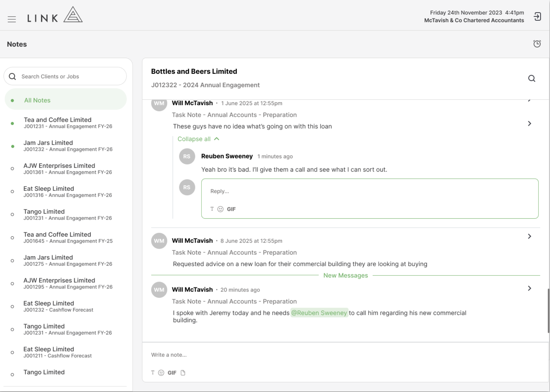Click the New Messages divider label
The width and height of the screenshot is (550, 392).
pyautogui.click(x=345, y=275)
